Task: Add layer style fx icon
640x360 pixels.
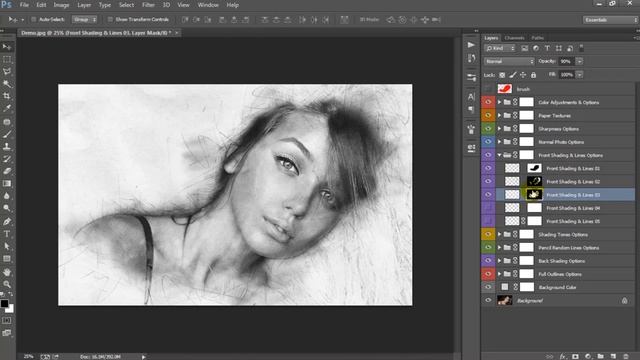Action: pyautogui.click(x=563, y=356)
